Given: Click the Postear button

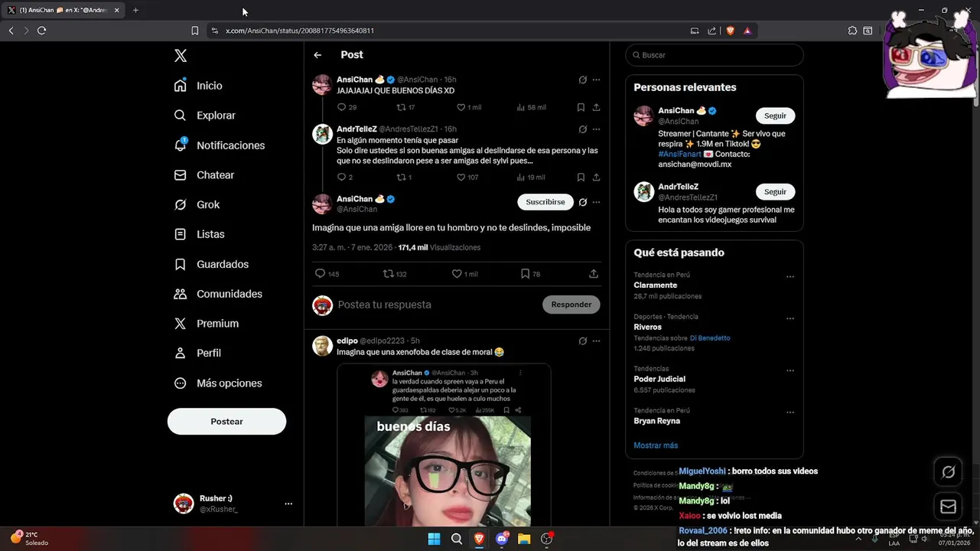Looking at the screenshot, I should click(226, 422).
